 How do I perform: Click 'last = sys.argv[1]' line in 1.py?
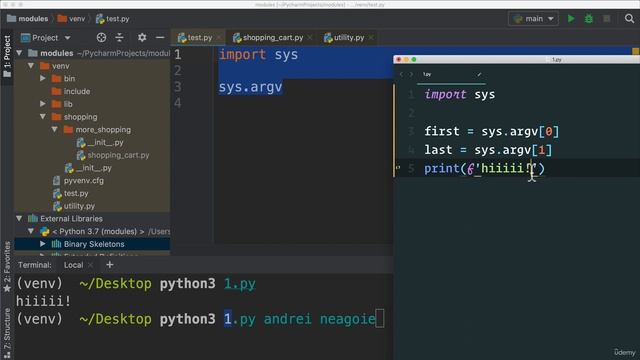click(488, 150)
